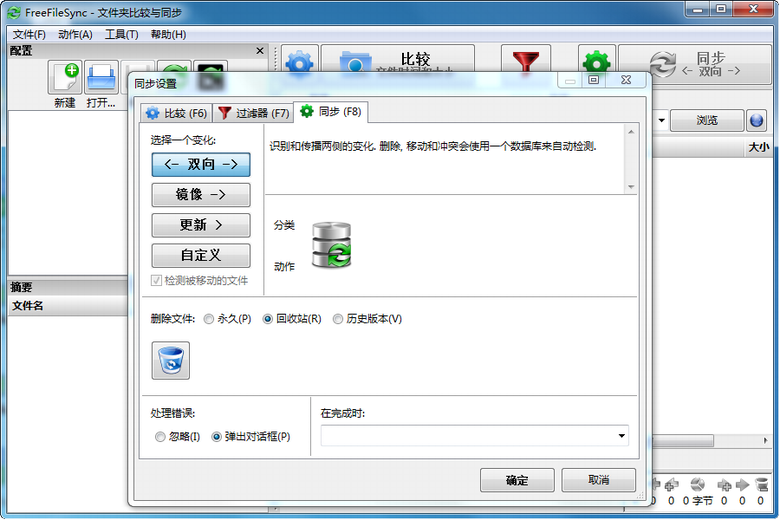Open the 工具(T) menu
This screenshot has width=780, height=520.
(x=121, y=34)
